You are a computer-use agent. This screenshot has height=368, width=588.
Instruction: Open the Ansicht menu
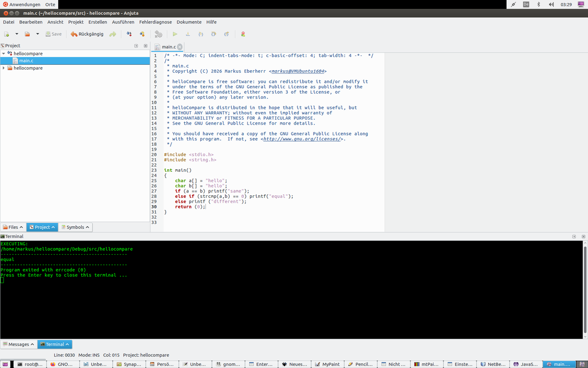click(x=55, y=22)
